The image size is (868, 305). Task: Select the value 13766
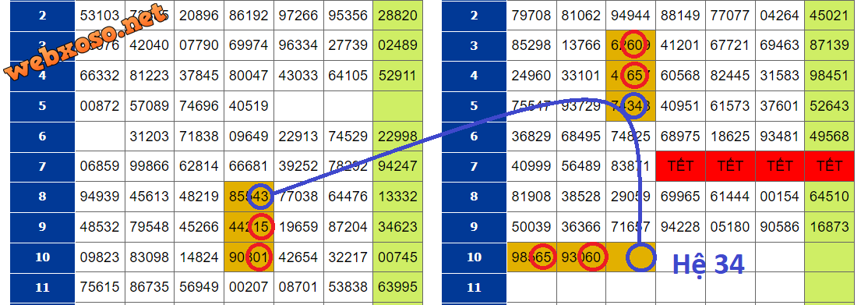click(x=581, y=45)
